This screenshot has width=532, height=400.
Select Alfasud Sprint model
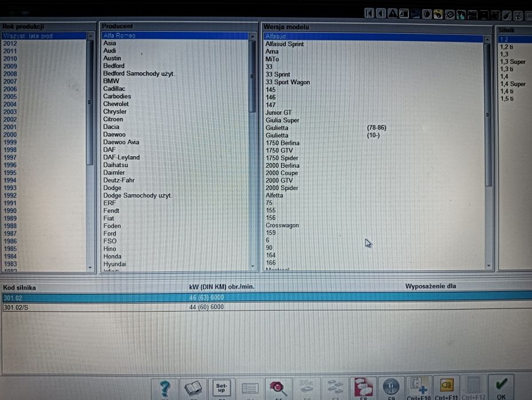(x=285, y=44)
